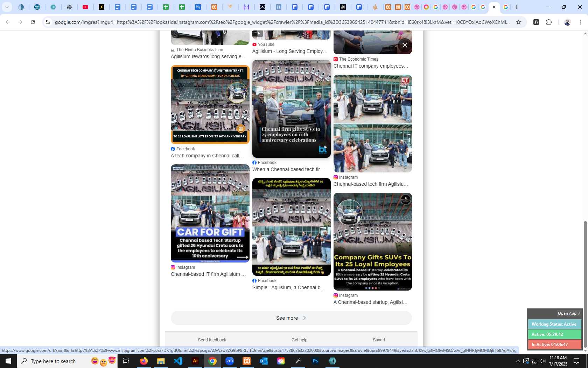
Task: Reload the page with the refresh icon
Action: (33, 22)
